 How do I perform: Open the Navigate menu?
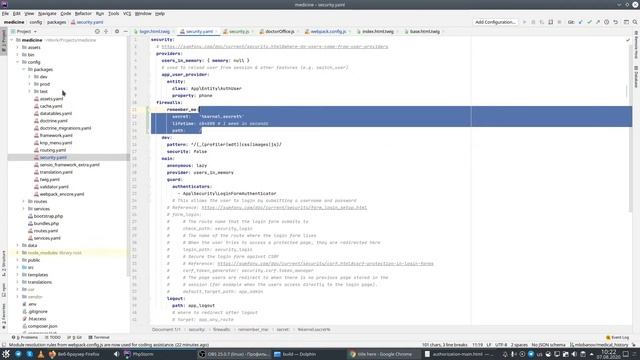[x=47, y=13]
